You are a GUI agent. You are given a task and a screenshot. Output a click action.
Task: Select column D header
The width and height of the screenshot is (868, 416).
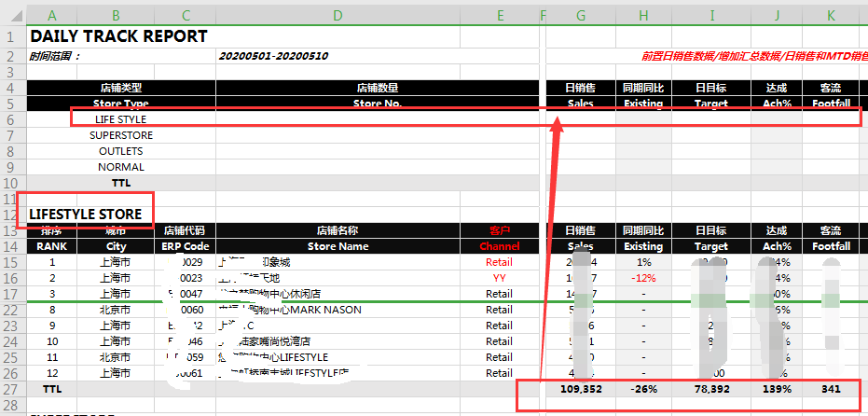tap(338, 16)
